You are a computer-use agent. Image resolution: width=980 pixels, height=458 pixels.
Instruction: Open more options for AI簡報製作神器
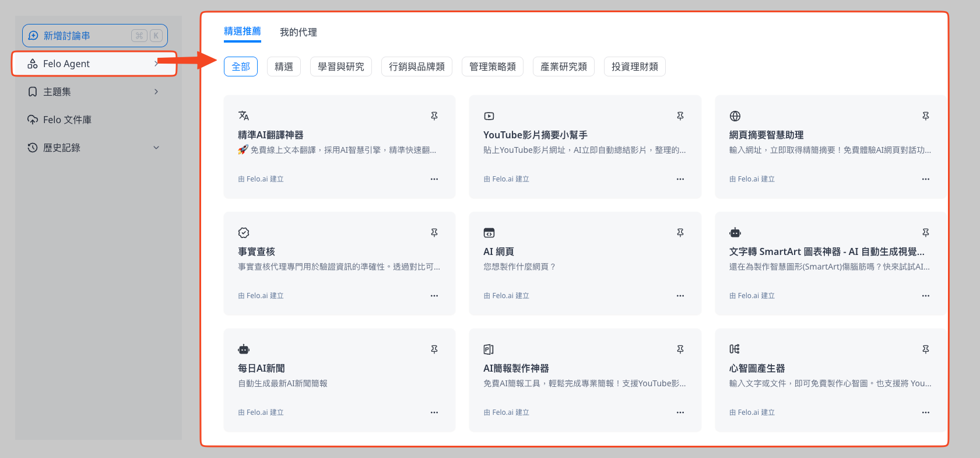coord(680,412)
